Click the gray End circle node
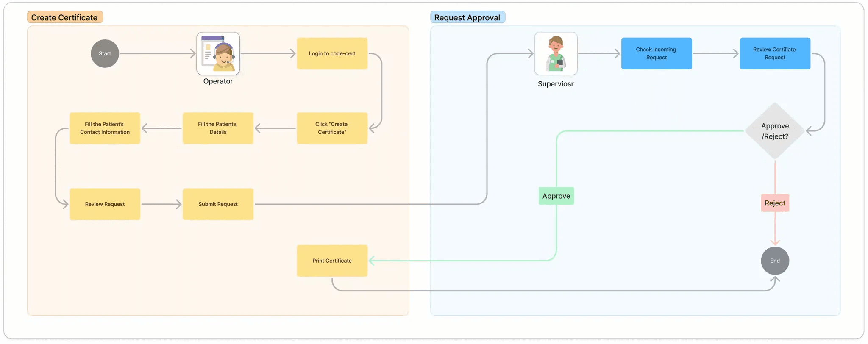Image resolution: width=868 pixels, height=344 pixels. tap(775, 261)
